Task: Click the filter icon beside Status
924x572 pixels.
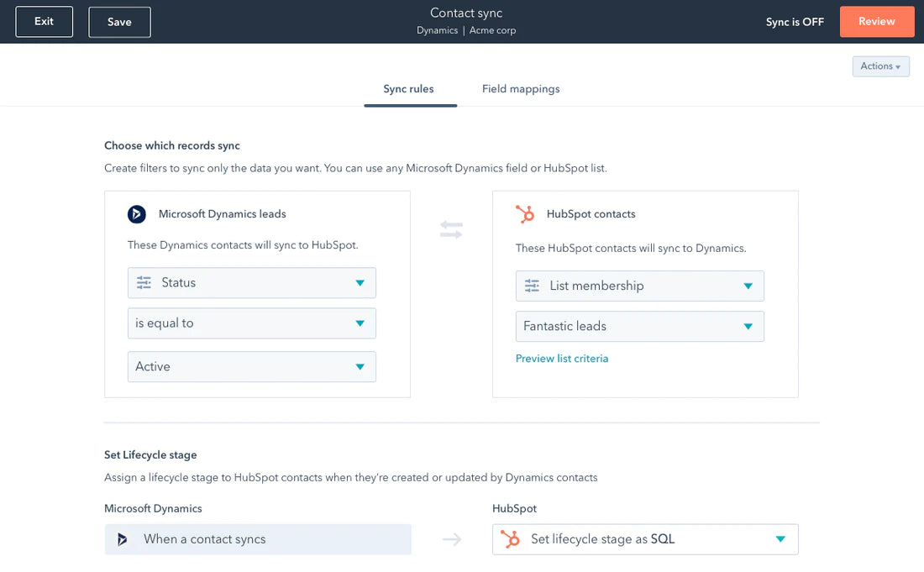Action: coord(144,283)
